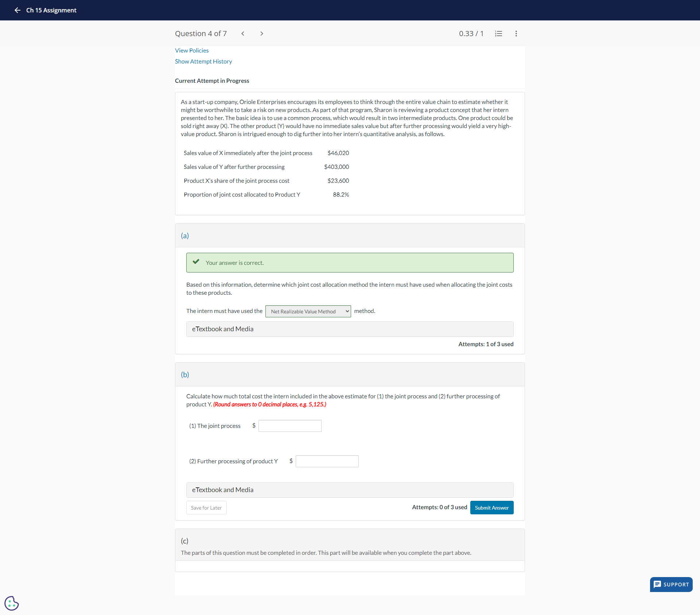Select the section (a) header

click(185, 235)
